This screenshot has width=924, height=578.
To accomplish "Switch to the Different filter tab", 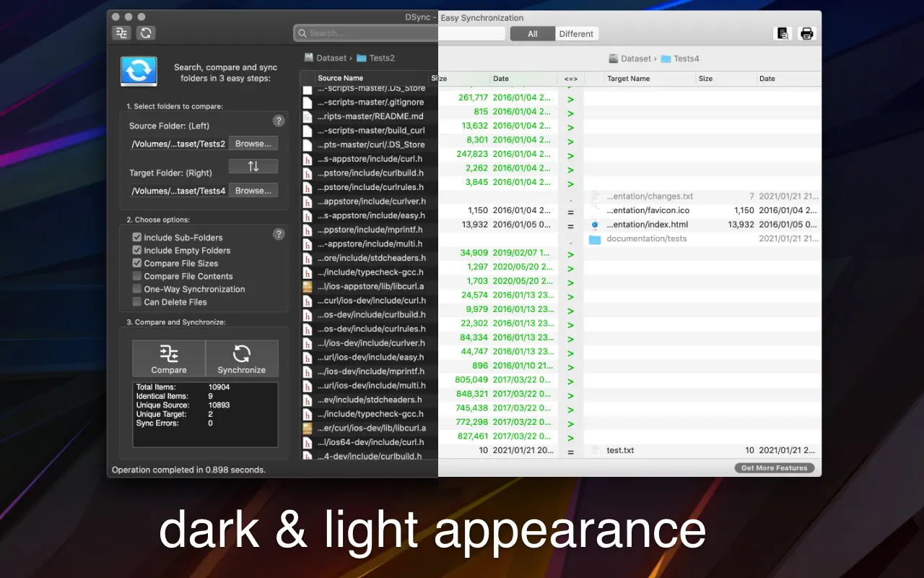I will coord(576,34).
